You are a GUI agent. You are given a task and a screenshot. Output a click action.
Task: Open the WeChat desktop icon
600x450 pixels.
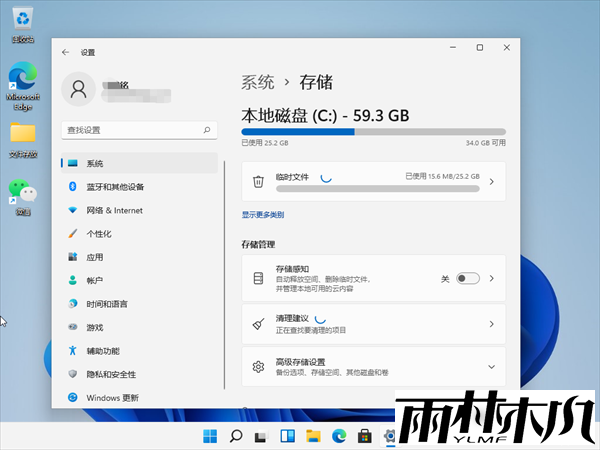pyautogui.click(x=22, y=192)
